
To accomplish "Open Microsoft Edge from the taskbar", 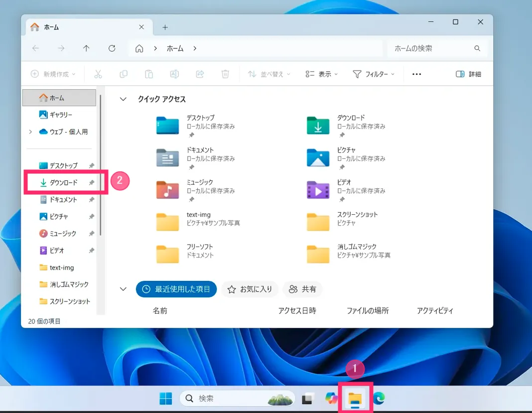I will click(379, 398).
